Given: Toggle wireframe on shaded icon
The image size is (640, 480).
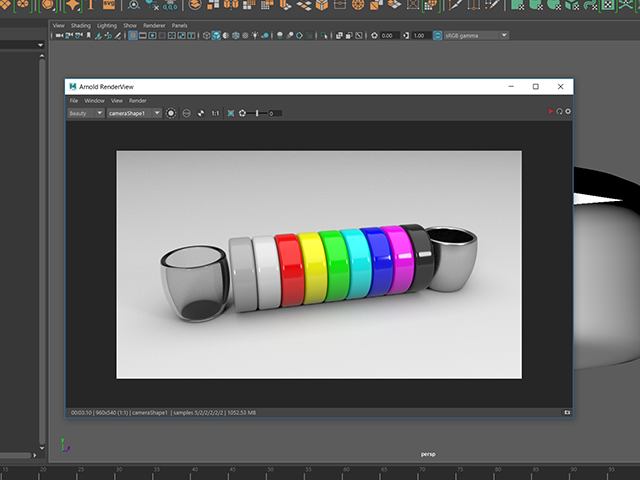Looking at the screenshot, I should [x=235, y=36].
